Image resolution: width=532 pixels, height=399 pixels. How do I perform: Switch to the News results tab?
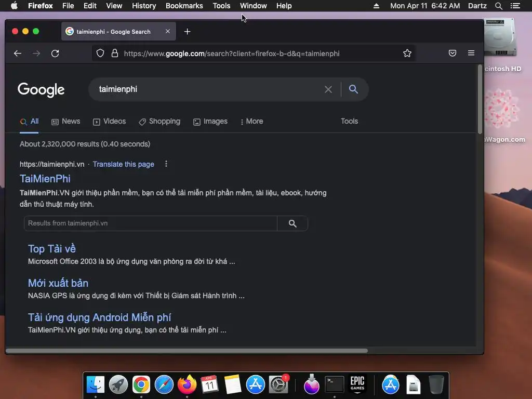coord(66,122)
